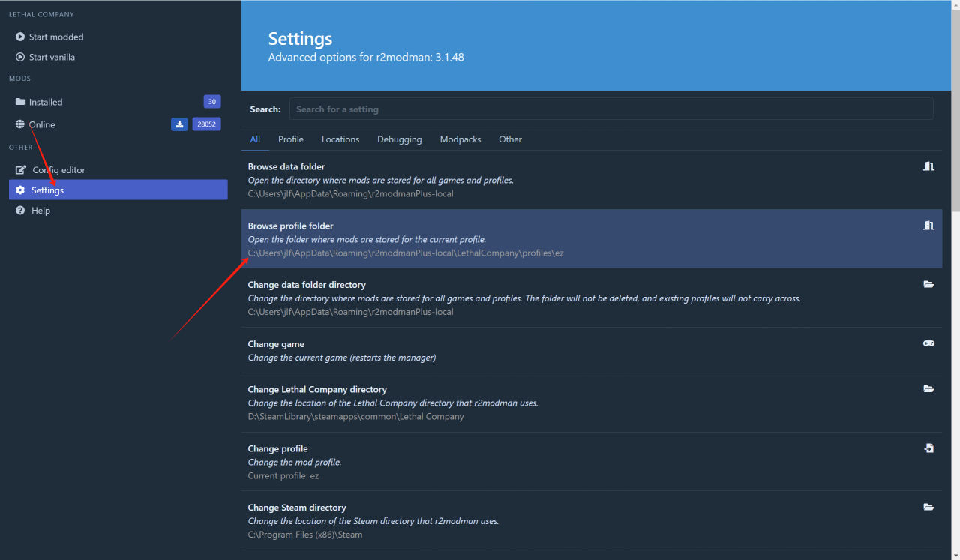Open the Config editor
This screenshot has height=560, width=960.
click(118, 170)
